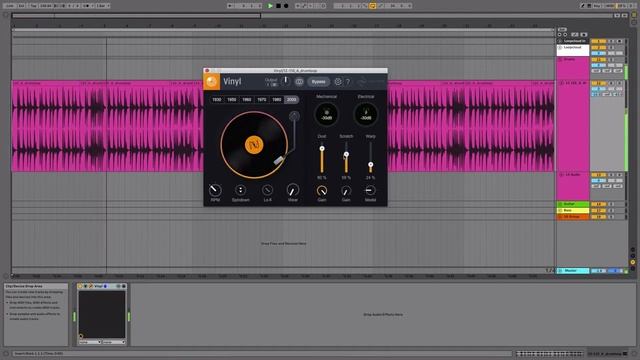This screenshot has width=640, height=360.
Task: Toggle the Loopcloud track activator
Action: 599,47
